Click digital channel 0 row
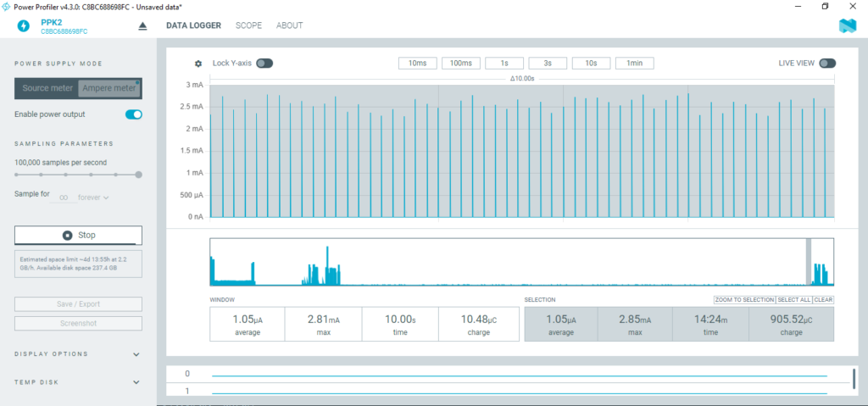 tap(509, 375)
